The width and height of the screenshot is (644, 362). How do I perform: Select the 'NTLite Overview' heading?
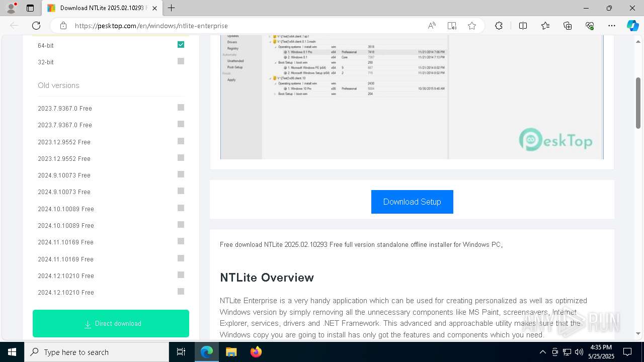[267, 278]
